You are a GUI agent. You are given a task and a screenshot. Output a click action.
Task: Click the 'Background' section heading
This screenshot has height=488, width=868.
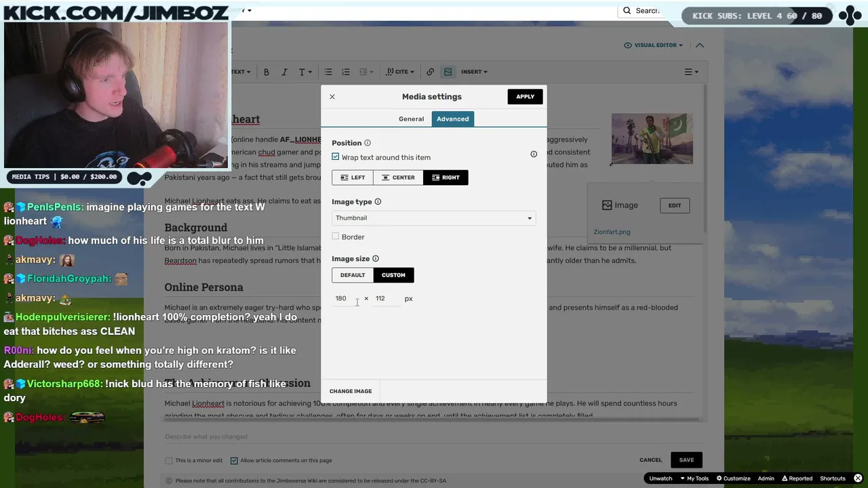coord(196,228)
